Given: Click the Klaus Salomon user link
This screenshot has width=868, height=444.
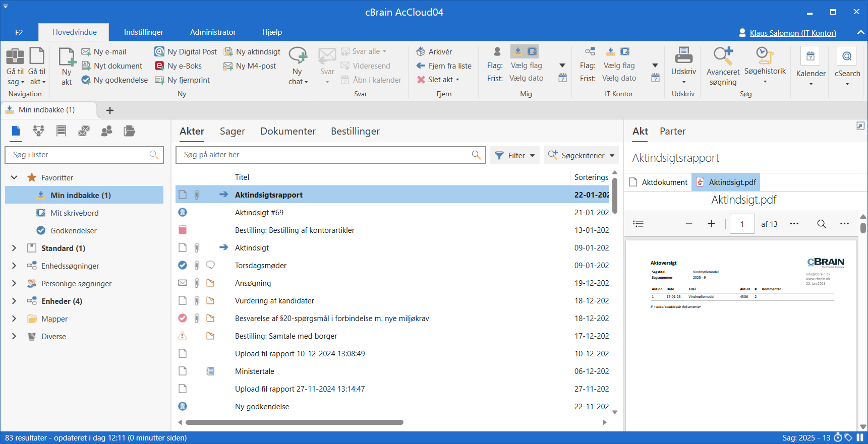Looking at the screenshot, I should pos(792,33).
